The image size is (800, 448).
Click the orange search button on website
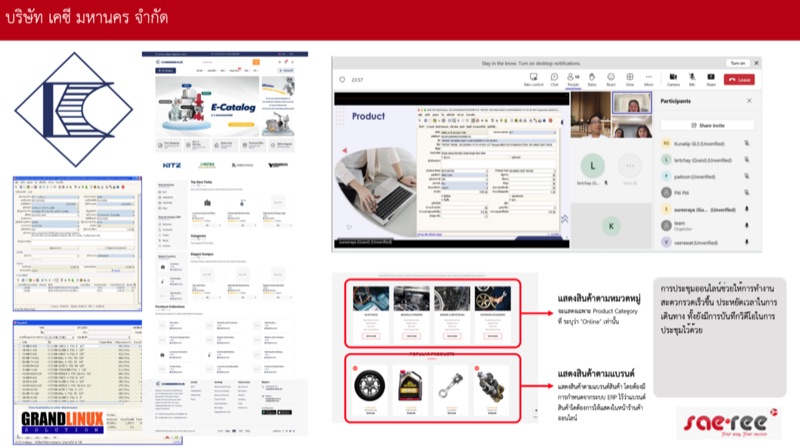pos(256,62)
